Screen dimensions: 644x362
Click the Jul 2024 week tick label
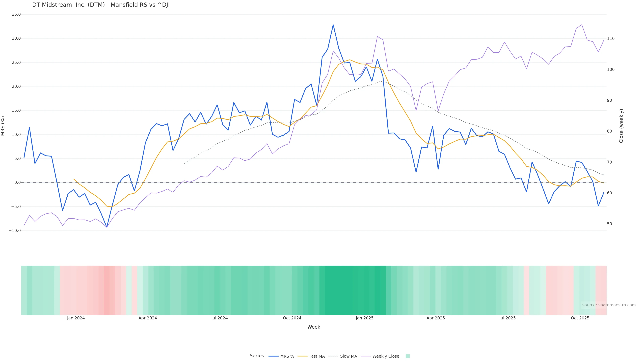point(219,318)
